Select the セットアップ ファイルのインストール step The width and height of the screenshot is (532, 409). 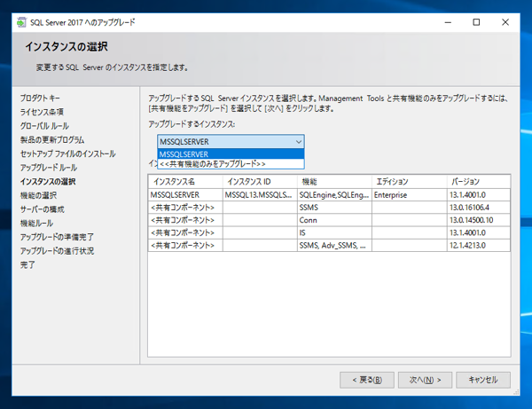pos(68,153)
